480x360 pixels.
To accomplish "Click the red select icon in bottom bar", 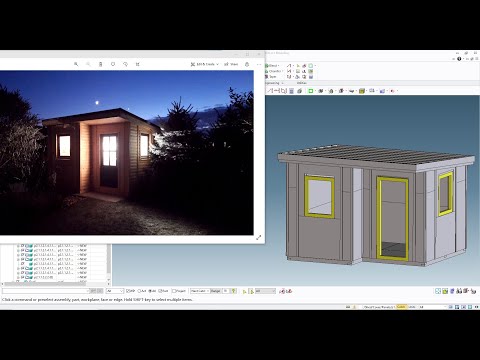I will pos(282,291).
